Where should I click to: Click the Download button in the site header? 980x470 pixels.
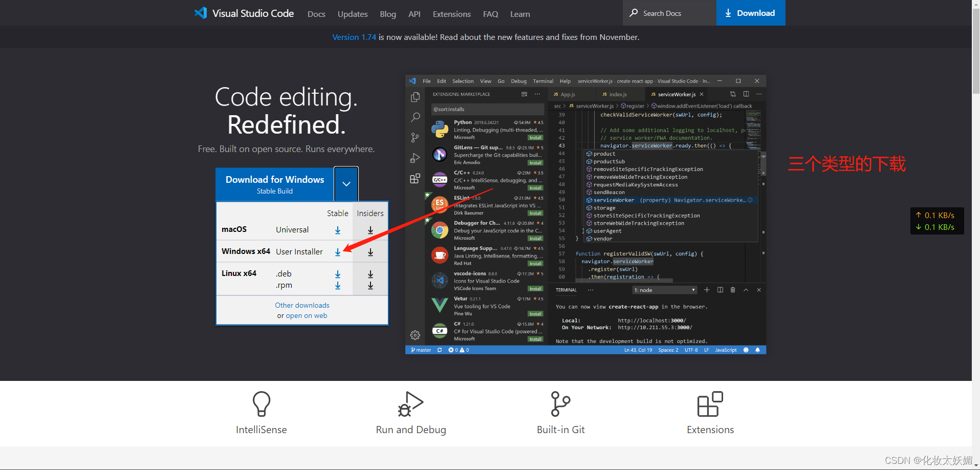click(751, 13)
